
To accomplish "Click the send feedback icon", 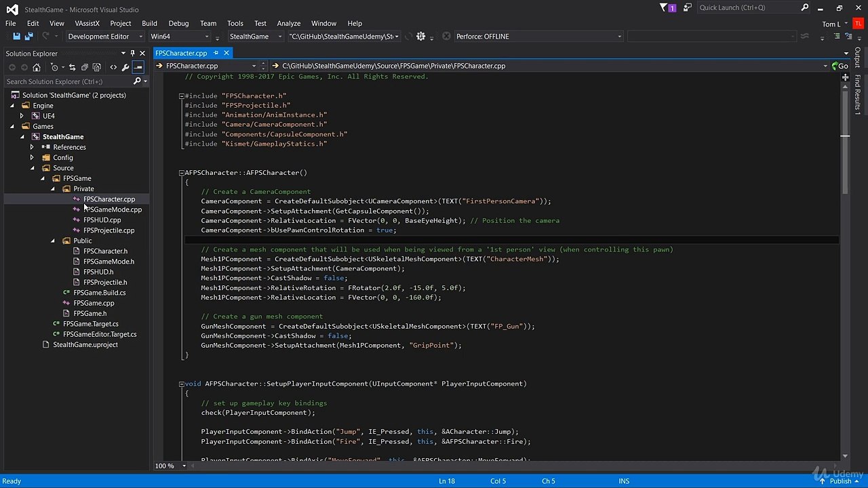I will click(688, 7).
